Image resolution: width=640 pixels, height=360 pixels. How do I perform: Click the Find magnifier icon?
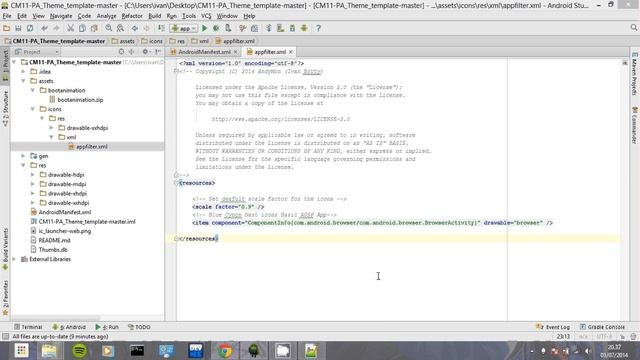[109, 28]
